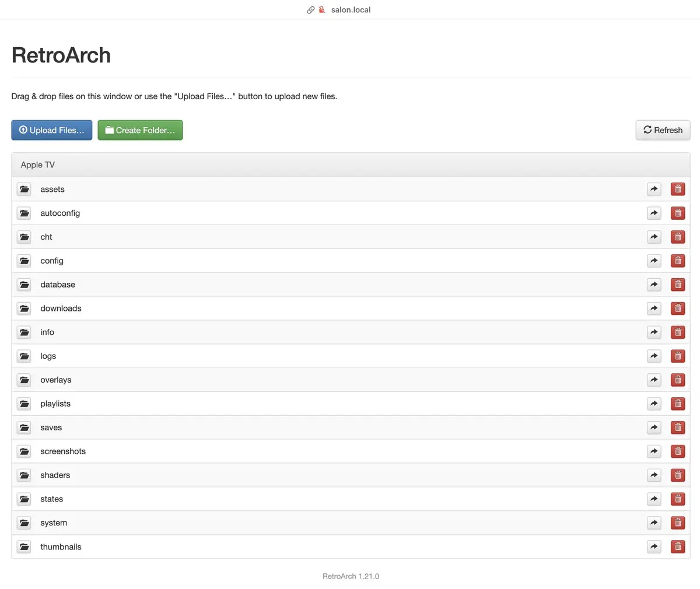Click the folder icon next to assets
700x589 pixels.
(24, 189)
